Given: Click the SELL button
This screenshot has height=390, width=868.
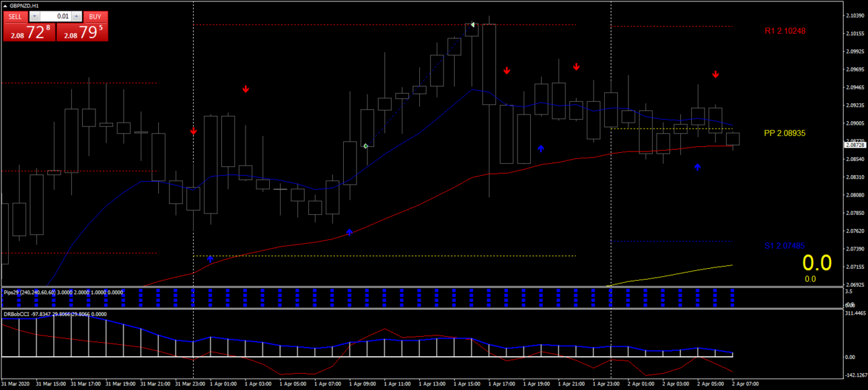Looking at the screenshot, I should click(x=15, y=16).
